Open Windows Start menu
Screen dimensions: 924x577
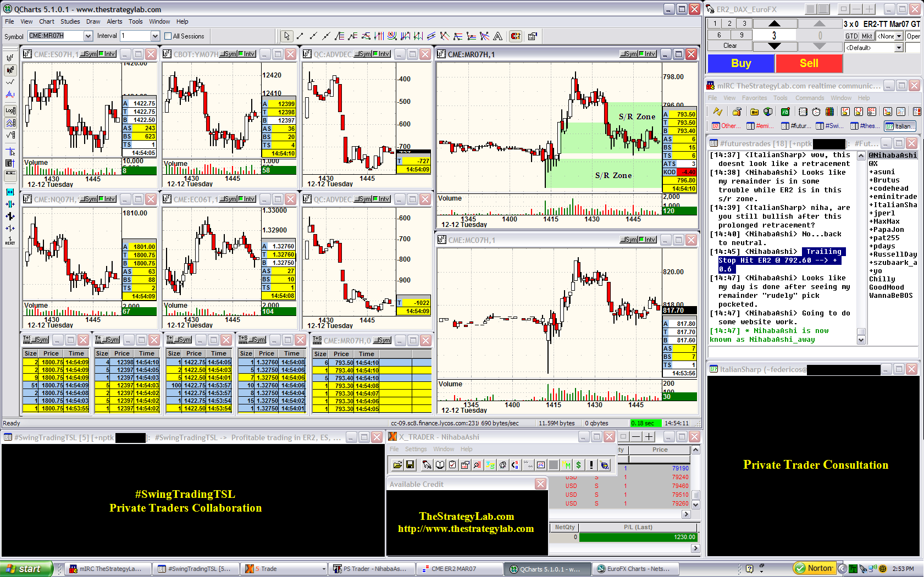[x=26, y=569]
